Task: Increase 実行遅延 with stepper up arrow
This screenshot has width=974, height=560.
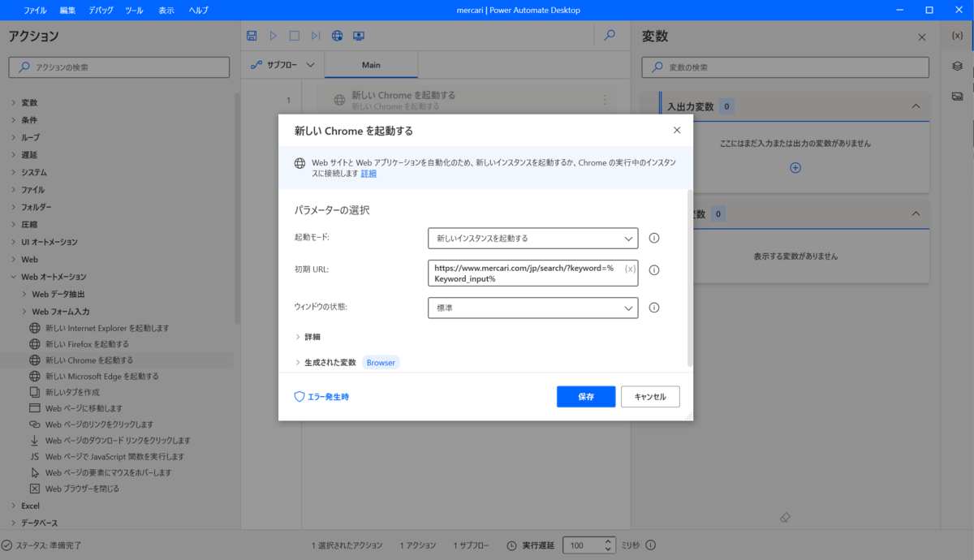Action: [x=609, y=541]
